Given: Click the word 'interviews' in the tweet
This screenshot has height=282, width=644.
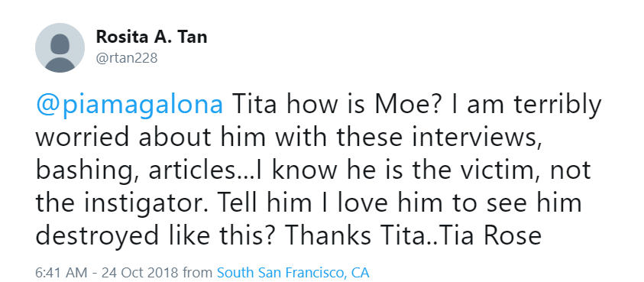Looking at the screenshot, I should tap(474, 138).
